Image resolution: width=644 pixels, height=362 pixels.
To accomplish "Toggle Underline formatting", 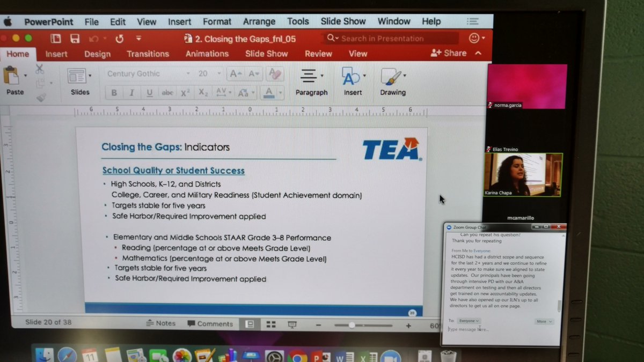I will tap(149, 93).
